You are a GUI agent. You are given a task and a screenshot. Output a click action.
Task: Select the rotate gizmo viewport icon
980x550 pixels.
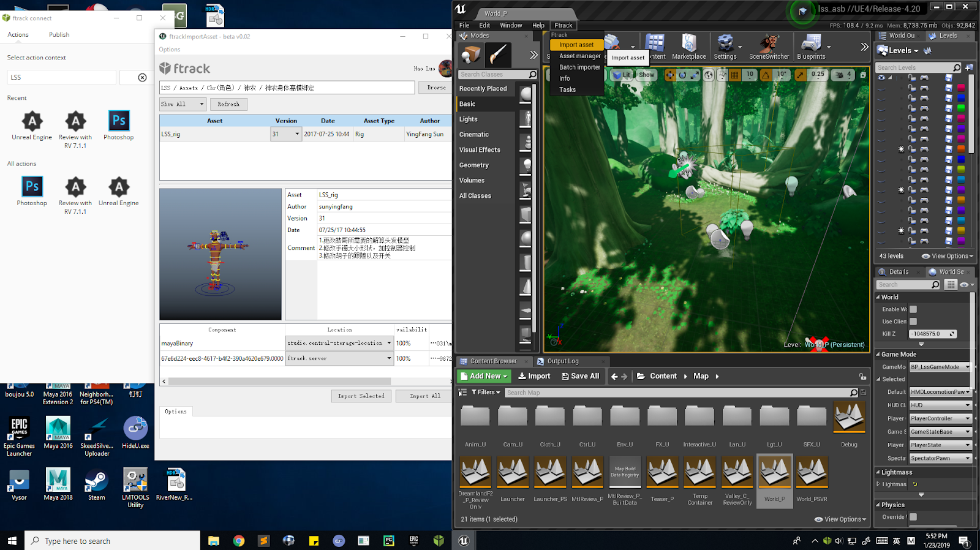[682, 75]
